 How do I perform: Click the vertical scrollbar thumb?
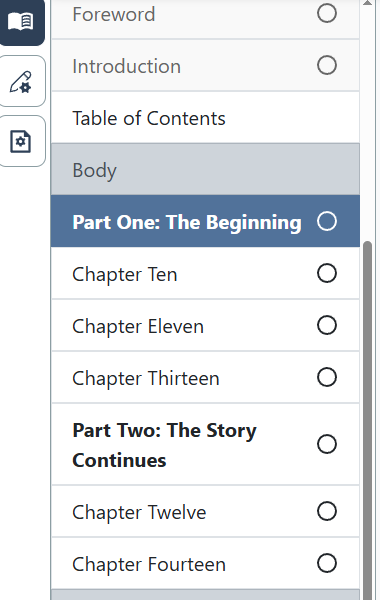pyautogui.click(x=367, y=420)
